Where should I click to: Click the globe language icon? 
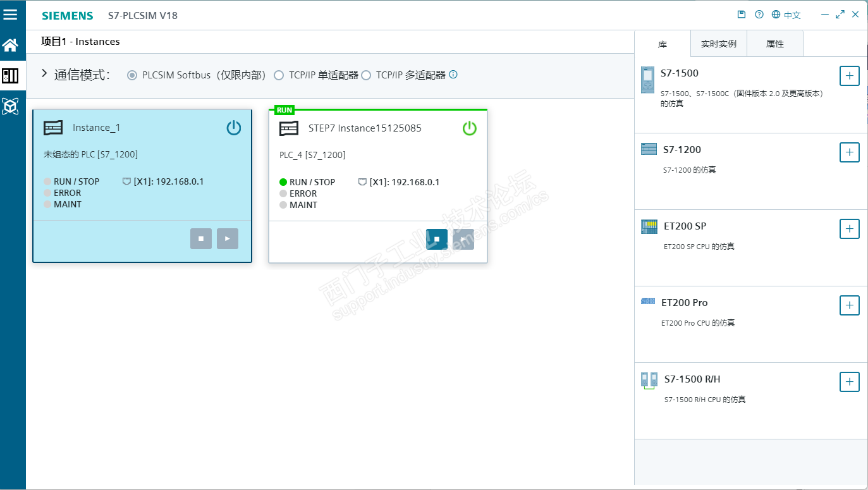point(776,15)
